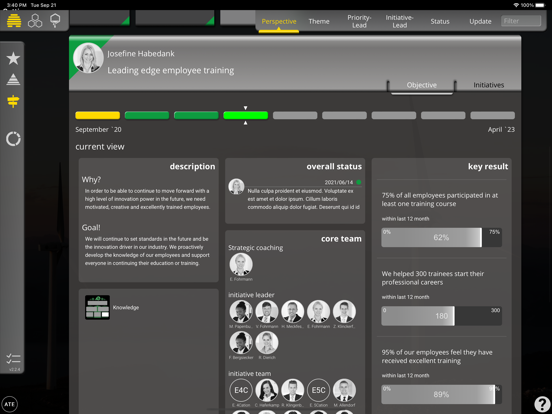Check the Wi-Fi icon in status bar
Viewport: 552px width, 414px height.
pyautogui.click(x=516, y=5)
